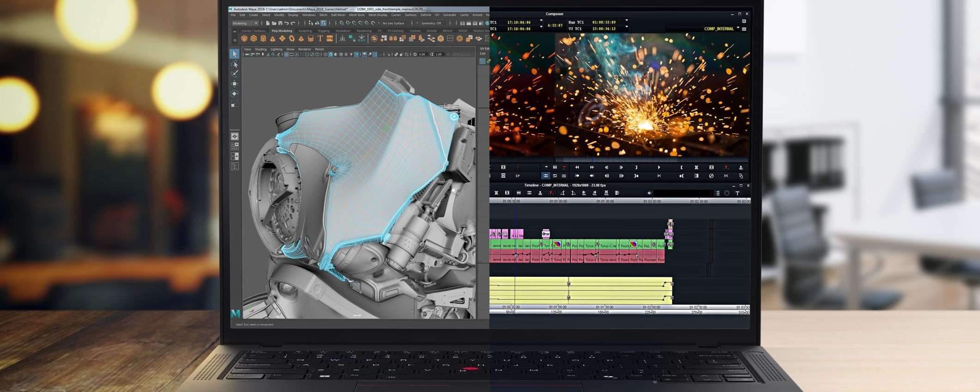Click the polygon Type text tool icon

[x=320, y=39]
